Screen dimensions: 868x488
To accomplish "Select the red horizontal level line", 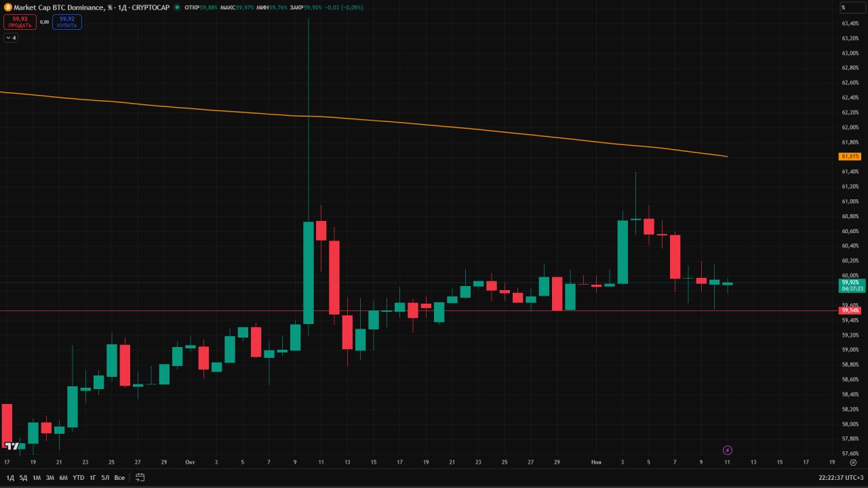I will (418, 310).
